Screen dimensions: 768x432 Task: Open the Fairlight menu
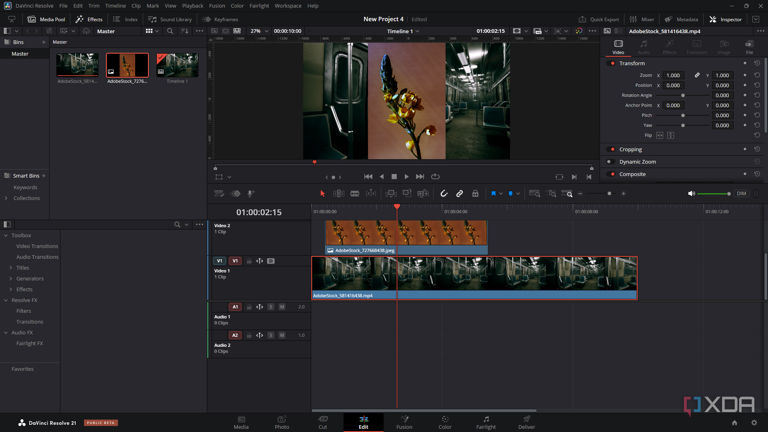click(259, 6)
